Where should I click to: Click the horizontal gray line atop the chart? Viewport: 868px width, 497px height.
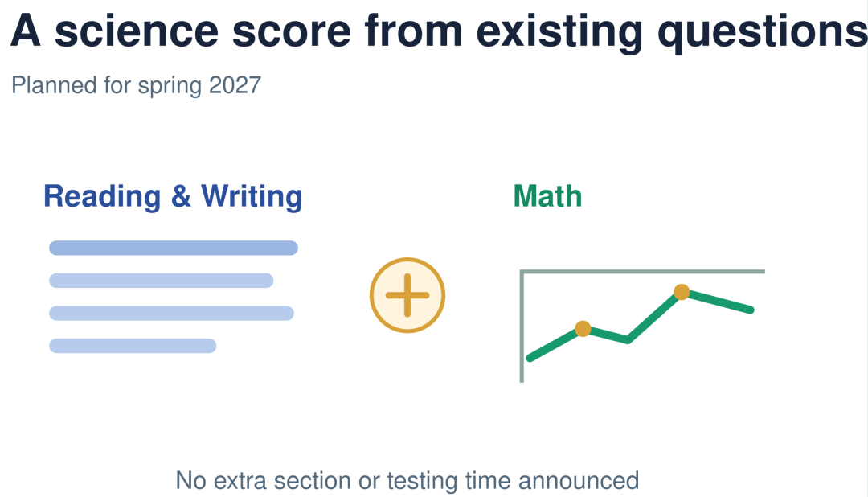click(x=643, y=272)
